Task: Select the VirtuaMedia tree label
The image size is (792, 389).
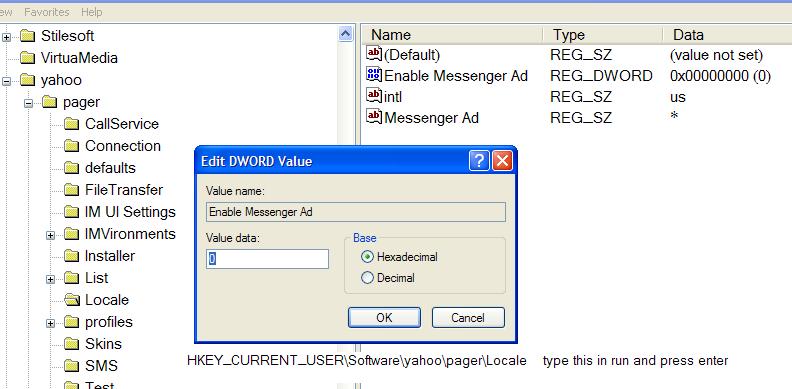Action: (79, 58)
